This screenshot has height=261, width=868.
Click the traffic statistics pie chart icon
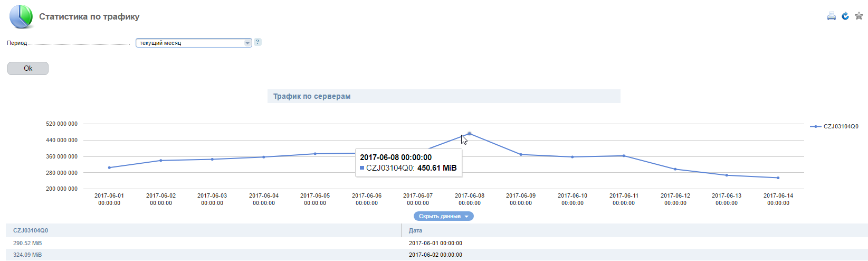coord(21,16)
